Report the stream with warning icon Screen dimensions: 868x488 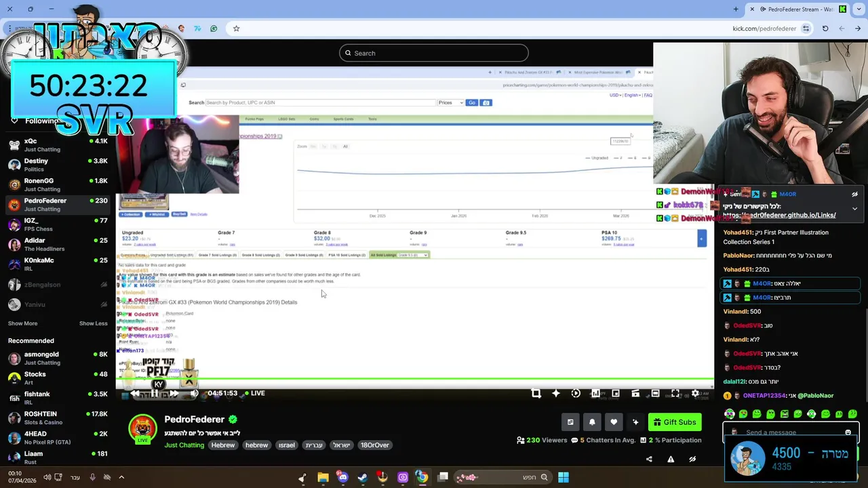pos(671,459)
